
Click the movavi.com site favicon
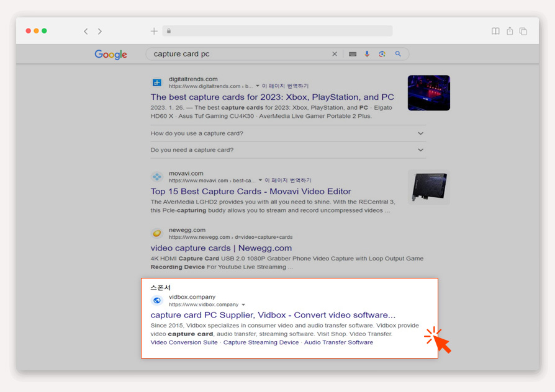157,177
